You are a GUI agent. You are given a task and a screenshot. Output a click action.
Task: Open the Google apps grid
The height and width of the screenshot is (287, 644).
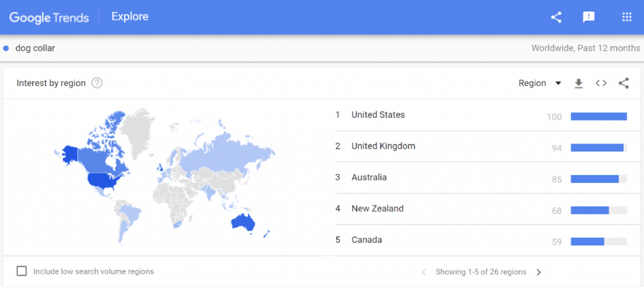coord(626,17)
